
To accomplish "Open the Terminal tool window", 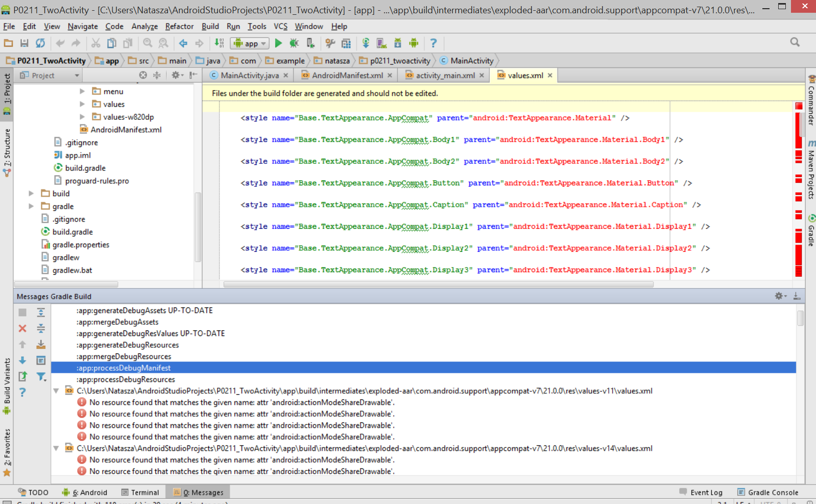I will tap(140, 492).
